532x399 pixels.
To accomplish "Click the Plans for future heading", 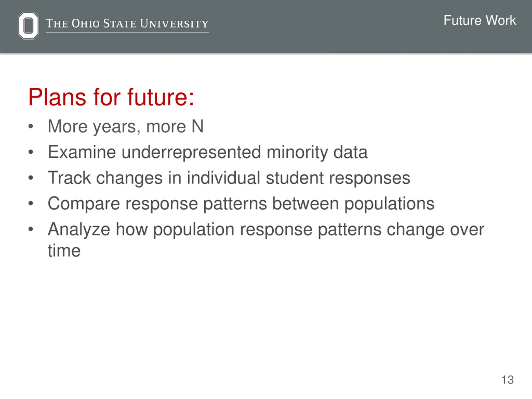I will pos(111,97).
